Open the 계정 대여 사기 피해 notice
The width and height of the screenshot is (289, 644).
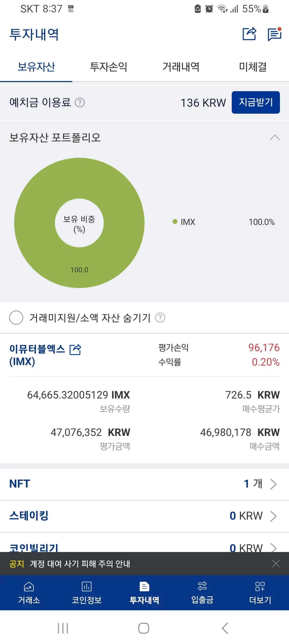click(80, 564)
